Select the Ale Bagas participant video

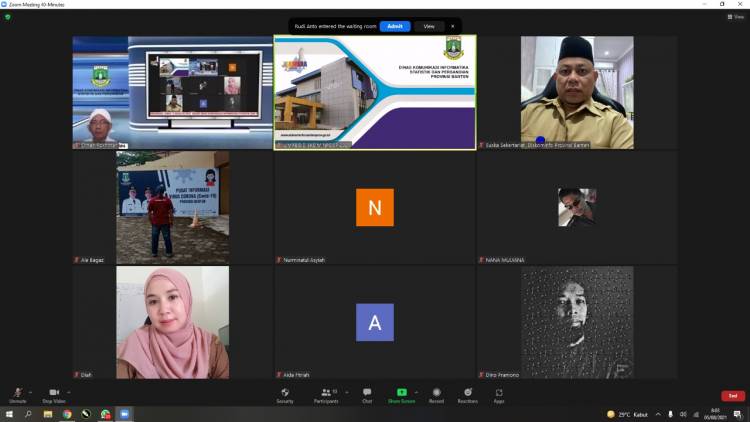point(173,208)
